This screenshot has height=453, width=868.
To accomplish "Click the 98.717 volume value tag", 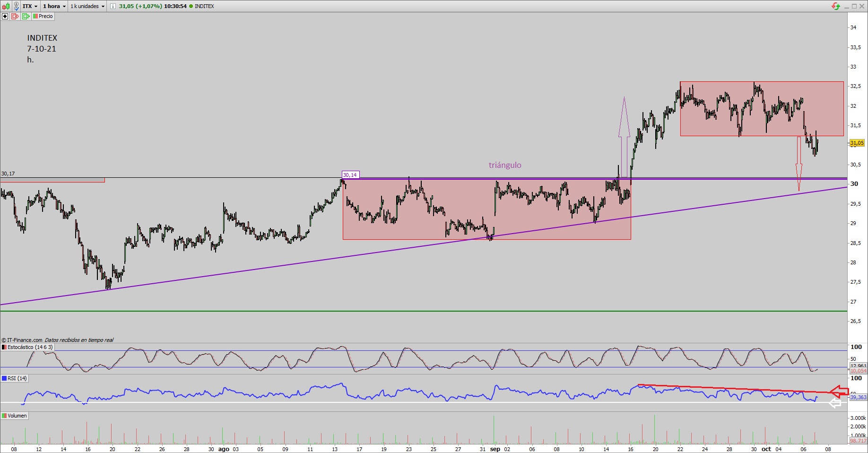I will pyautogui.click(x=858, y=441).
